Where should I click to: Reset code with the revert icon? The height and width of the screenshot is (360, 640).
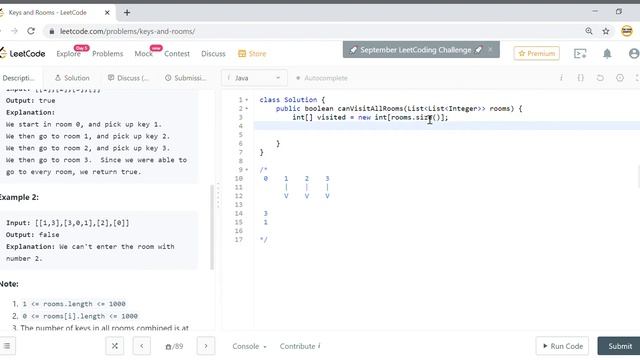600,78
